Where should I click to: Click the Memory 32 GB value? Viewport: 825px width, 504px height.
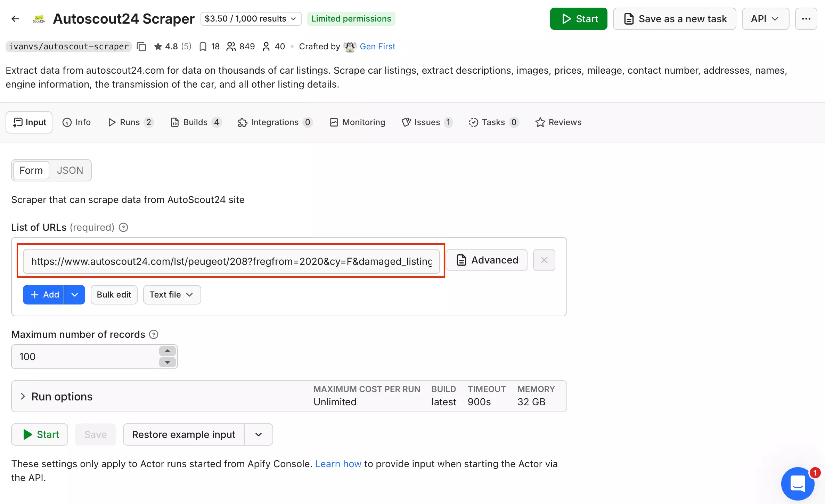click(x=531, y=402)
